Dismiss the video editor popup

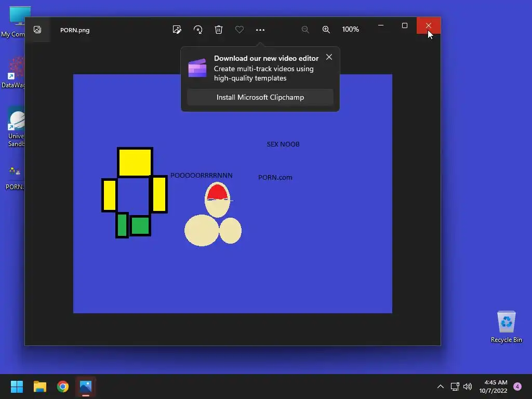[x=329, y=57]
